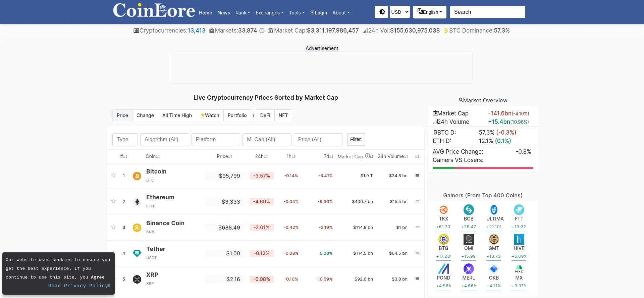Click the Binance Coin icon
This screenshot has height=298, width=644.
point(137,228)
